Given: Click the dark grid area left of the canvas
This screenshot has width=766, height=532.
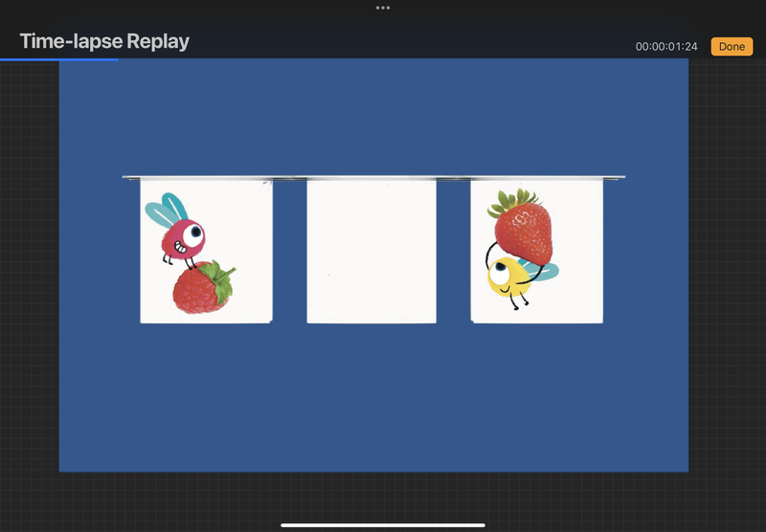Looking at the screenshot, I should pyautogui.click(x=29, y=287).
